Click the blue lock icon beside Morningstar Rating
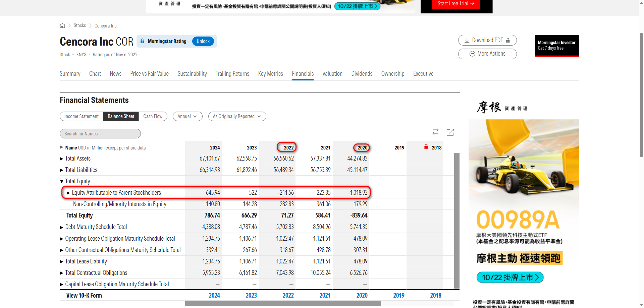 coord(142,41)
